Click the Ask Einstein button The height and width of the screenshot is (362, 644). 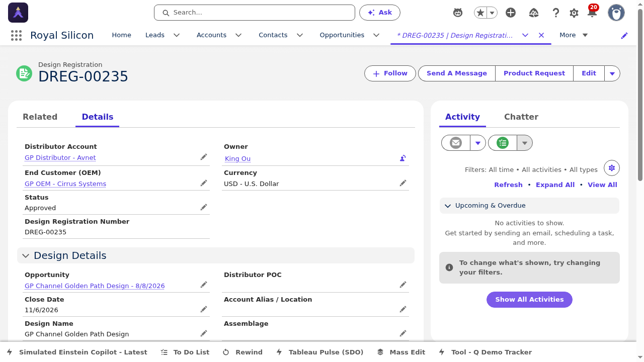380,13
